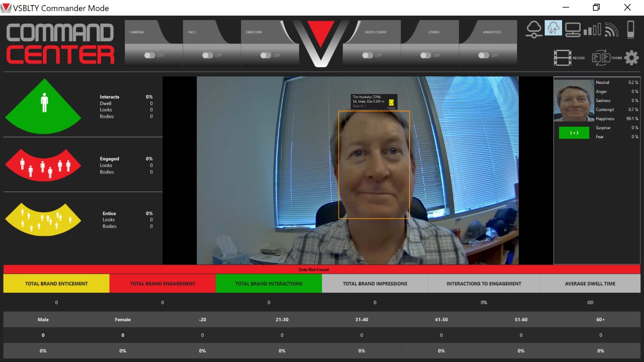Click Total Brand Enticement header
The width and height of the screenshot is (644, 362).
[x=56, y=284]
